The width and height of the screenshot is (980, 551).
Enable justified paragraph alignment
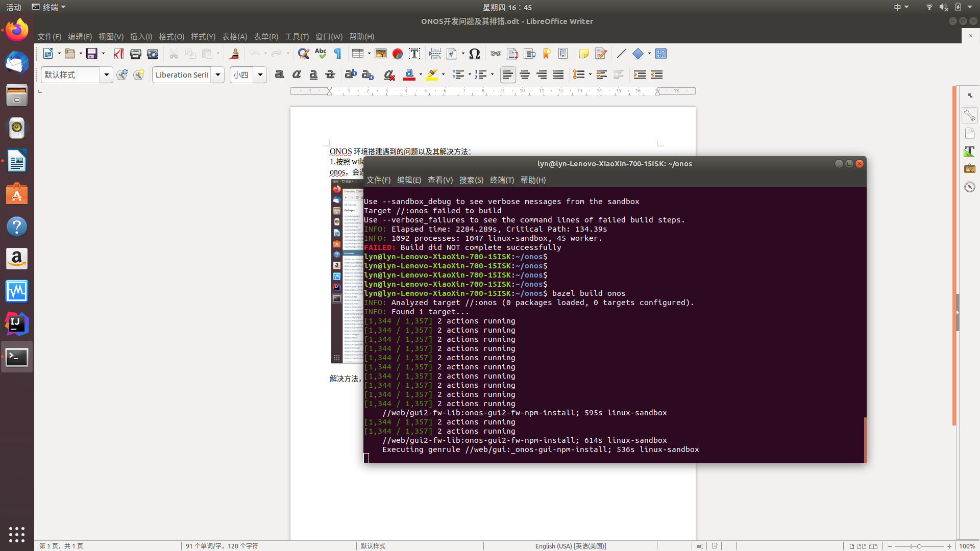point(558,74)
